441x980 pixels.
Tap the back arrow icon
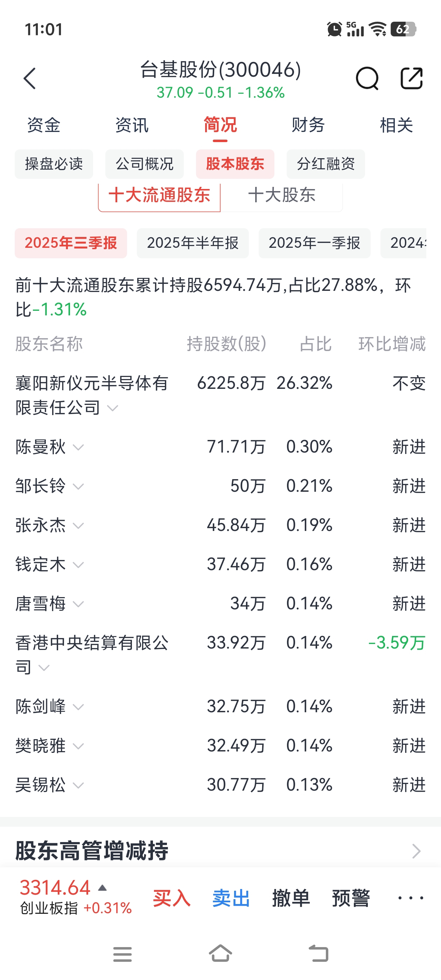(x=30, y=79)
